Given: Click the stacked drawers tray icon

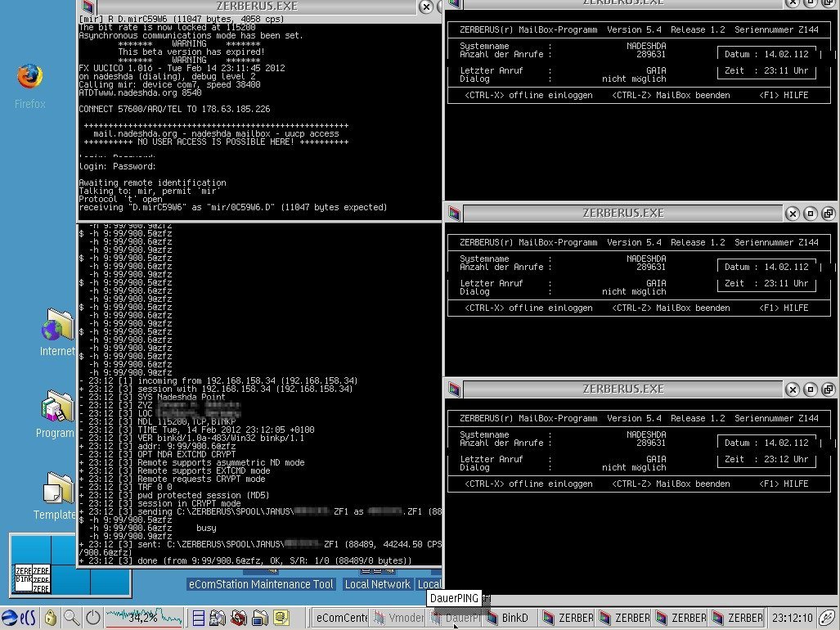Looking at the screenshot, I should click(198, 618).
